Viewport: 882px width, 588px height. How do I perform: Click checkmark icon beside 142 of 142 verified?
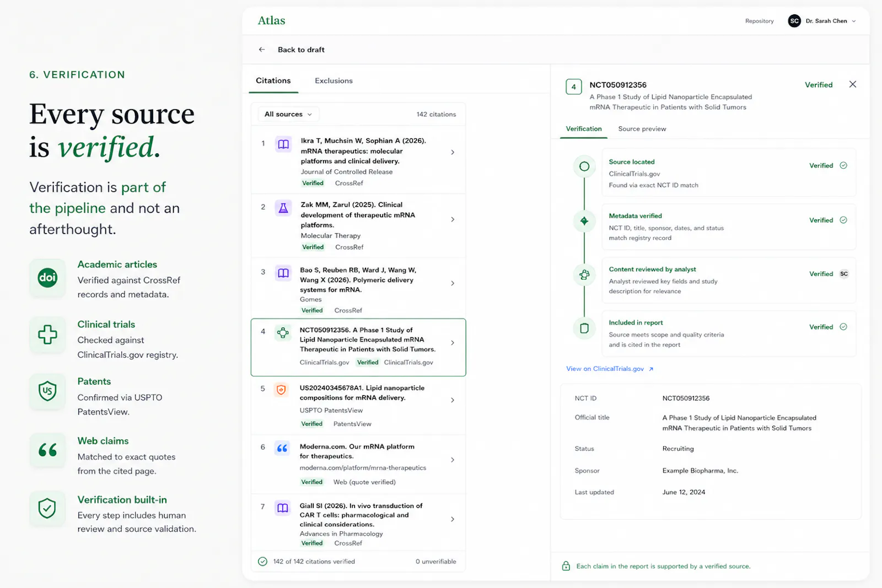click(262, 562)
